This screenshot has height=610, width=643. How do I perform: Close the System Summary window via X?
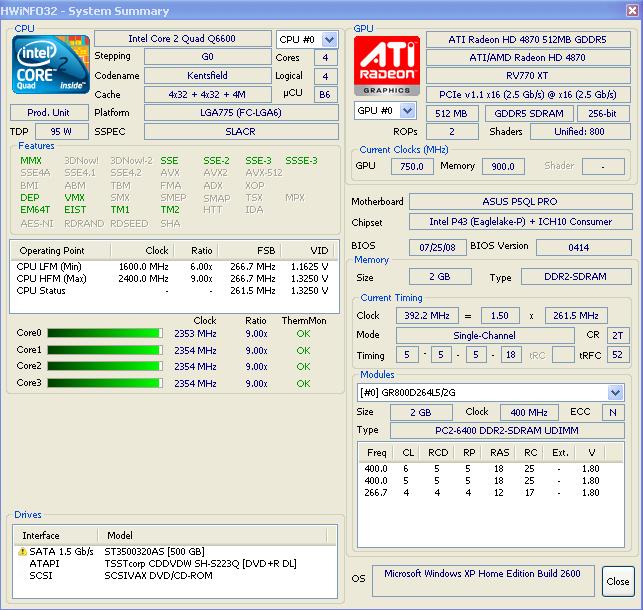pyautogui.click(x=633, y=10)
